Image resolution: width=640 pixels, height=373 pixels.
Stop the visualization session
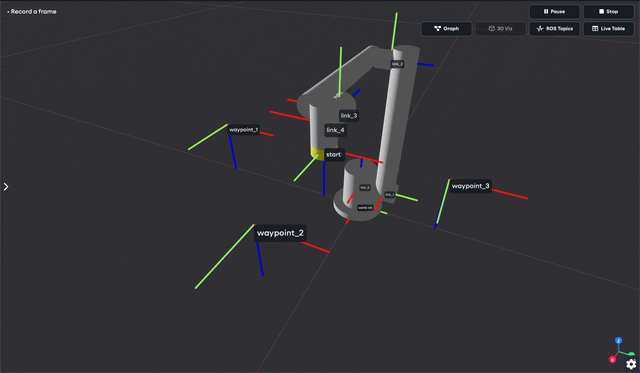coord(608,11)
